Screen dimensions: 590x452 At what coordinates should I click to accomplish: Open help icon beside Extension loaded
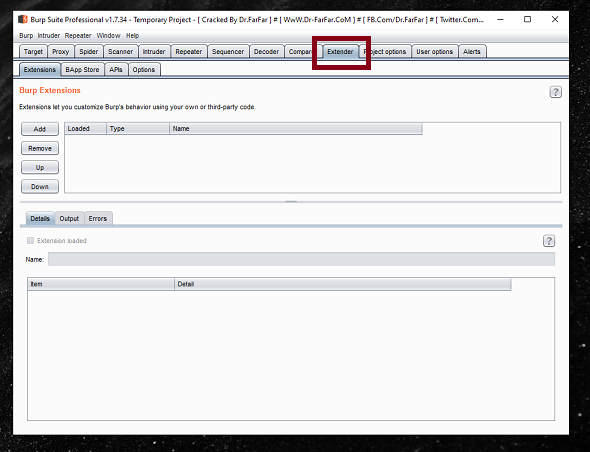549,241
